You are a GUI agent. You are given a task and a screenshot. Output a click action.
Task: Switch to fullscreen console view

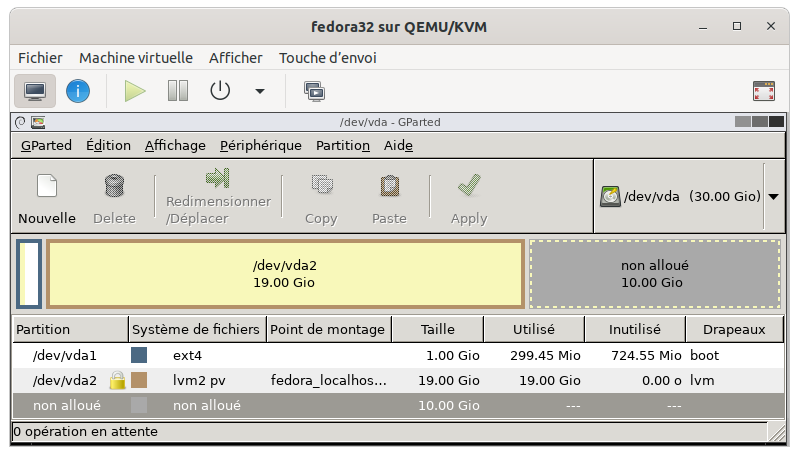[x=764, y=91]
